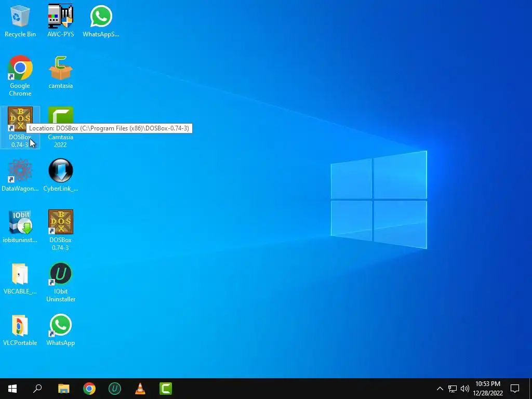Open taskbar Search magnifier
This screenshot has height=399, width=532.
[x=37, y=389]
